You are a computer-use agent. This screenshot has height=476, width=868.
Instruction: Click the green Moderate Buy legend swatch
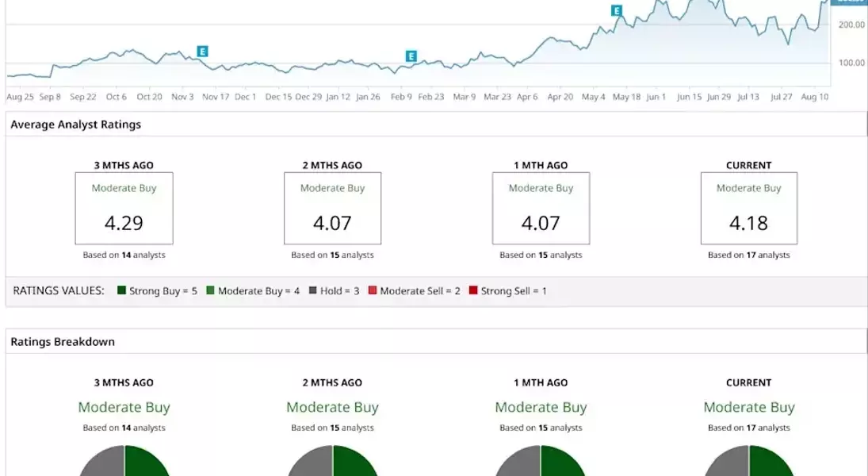[210, 290]
